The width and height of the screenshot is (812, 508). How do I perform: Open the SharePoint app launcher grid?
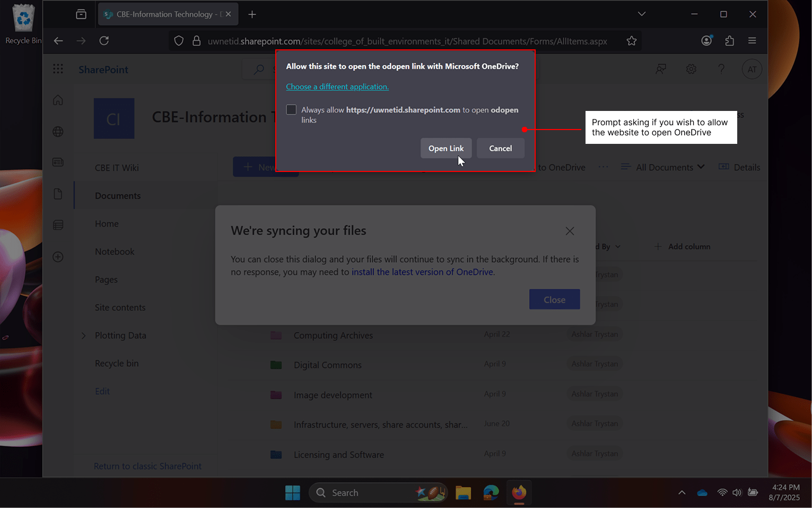(58, 69)
